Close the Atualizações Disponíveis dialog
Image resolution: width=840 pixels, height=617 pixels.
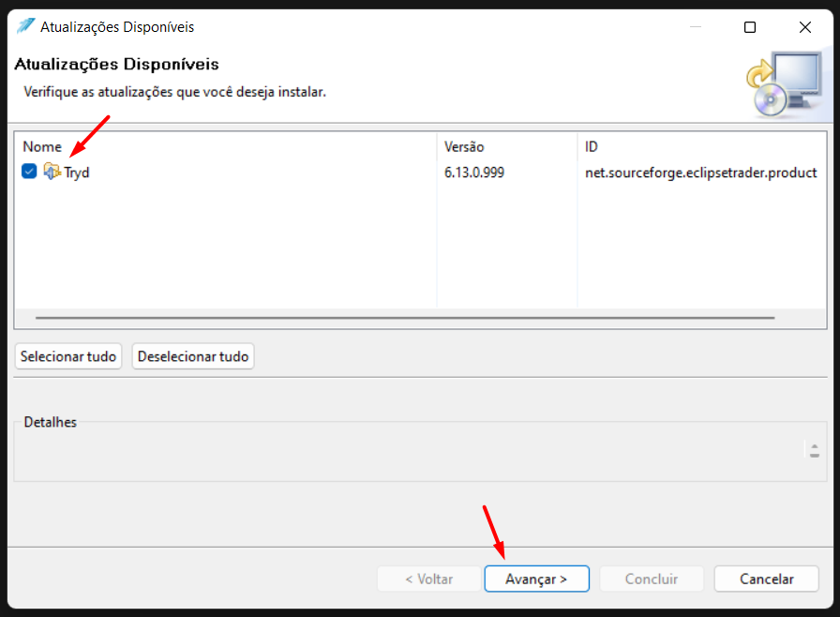tap(804, 27)
